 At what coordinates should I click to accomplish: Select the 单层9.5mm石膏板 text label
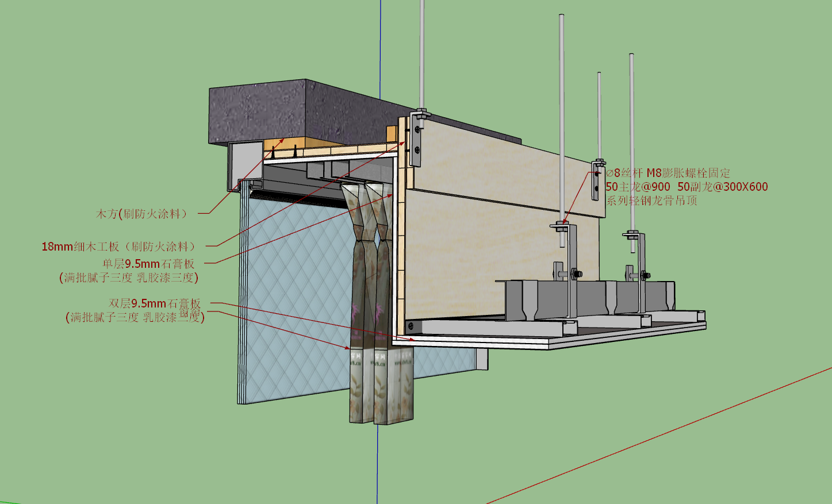[x=149, y=264]
